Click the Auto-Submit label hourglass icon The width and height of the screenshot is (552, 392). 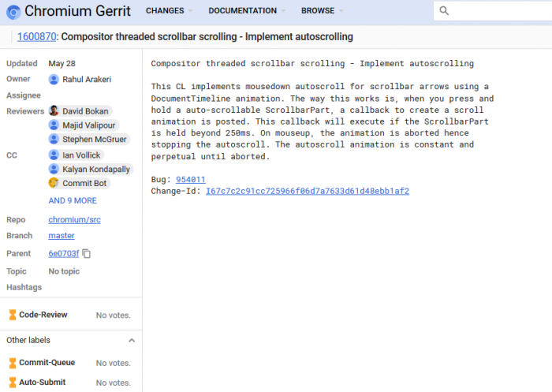[12, 383]
